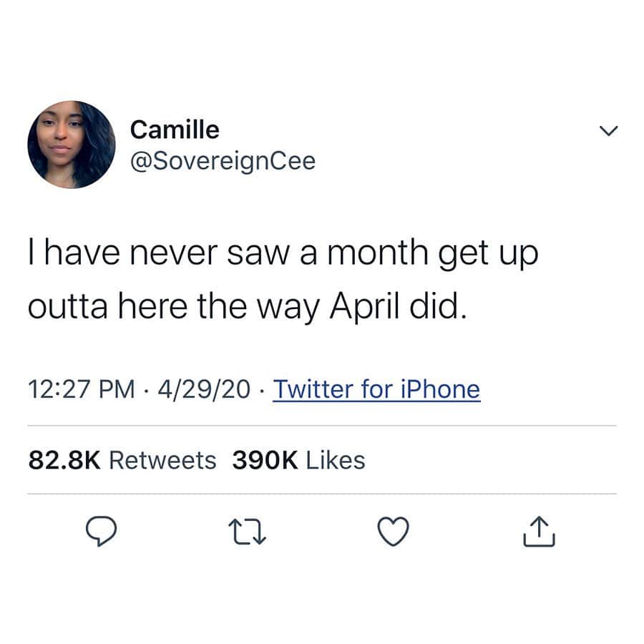Click the tweet line ending 'April did.'

(x=248, y=307)
